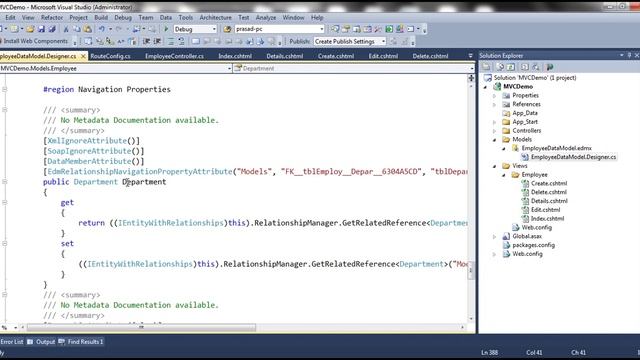640x360 pixels.
Task: Open the Refactor menu
Action: pos(52,18)
